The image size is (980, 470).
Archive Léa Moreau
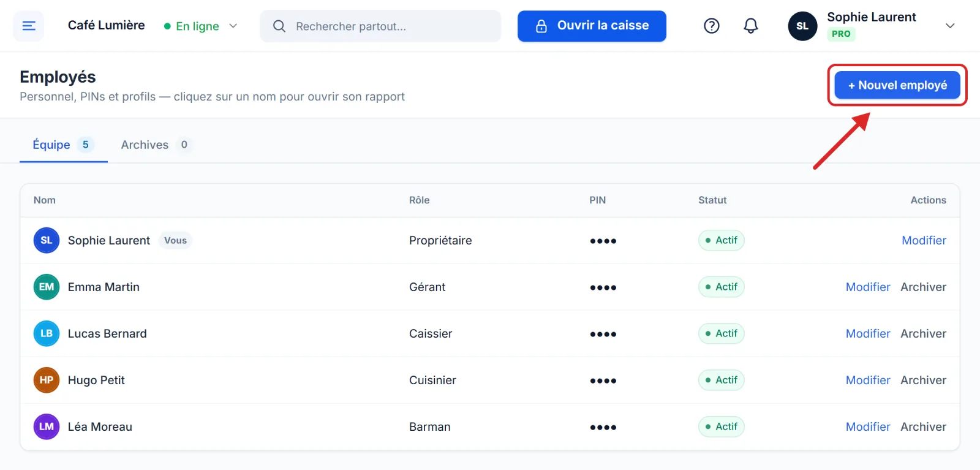coord(923,426)
